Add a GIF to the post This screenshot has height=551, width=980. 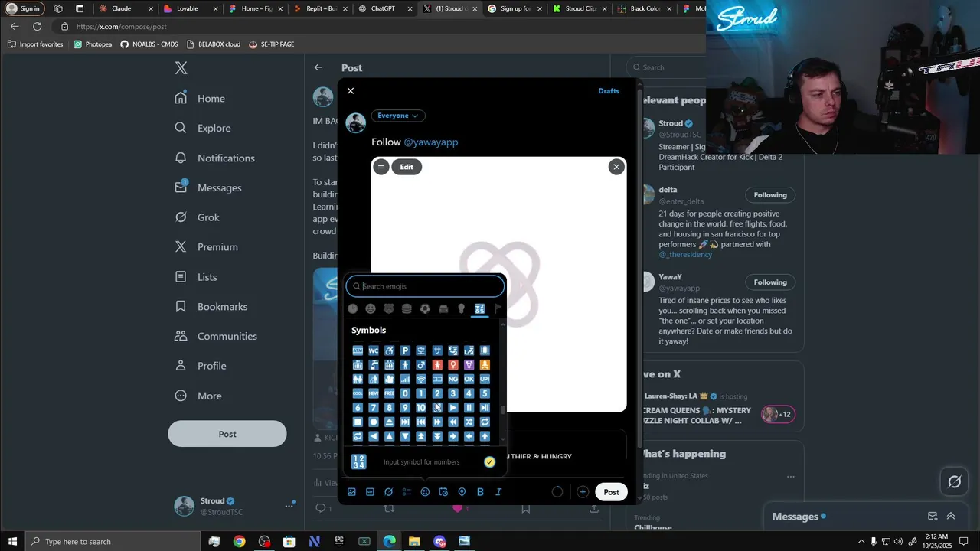(370, 492)
